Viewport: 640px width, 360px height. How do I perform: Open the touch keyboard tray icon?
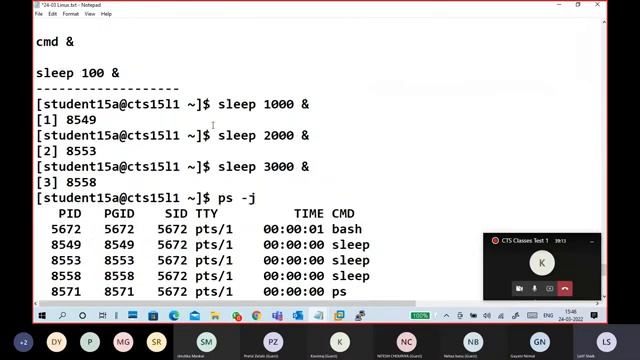(532, 316)
